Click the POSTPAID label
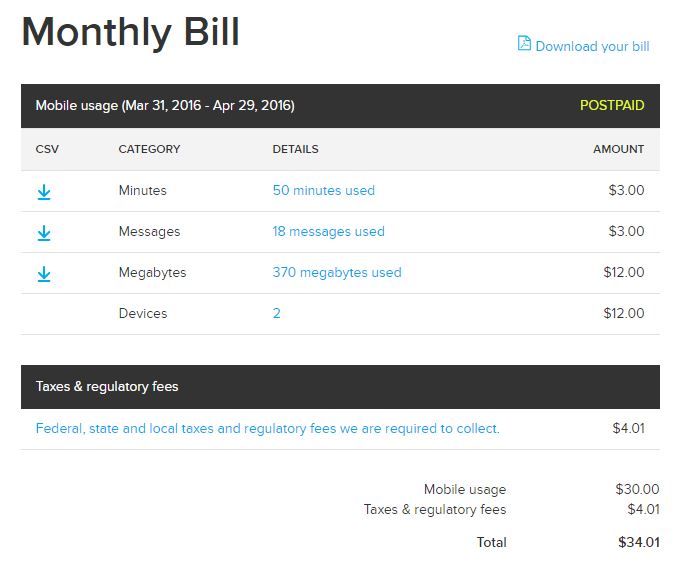The width and height of the screenshot is (684, 567). coord(612,105)
